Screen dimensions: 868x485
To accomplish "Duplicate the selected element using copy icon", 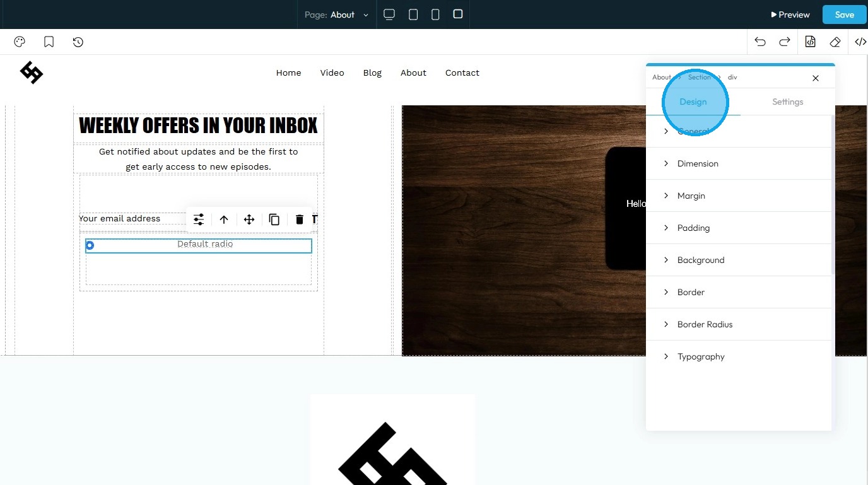I will 274,219.
